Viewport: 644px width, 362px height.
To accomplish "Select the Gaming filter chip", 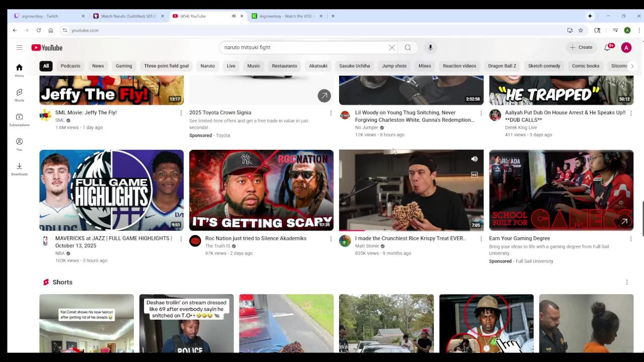I will click(x=124, y=66).
